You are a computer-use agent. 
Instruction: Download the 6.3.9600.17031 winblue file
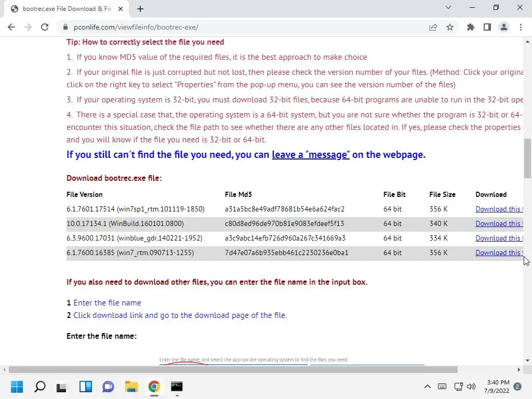click(x=499, y=238)
